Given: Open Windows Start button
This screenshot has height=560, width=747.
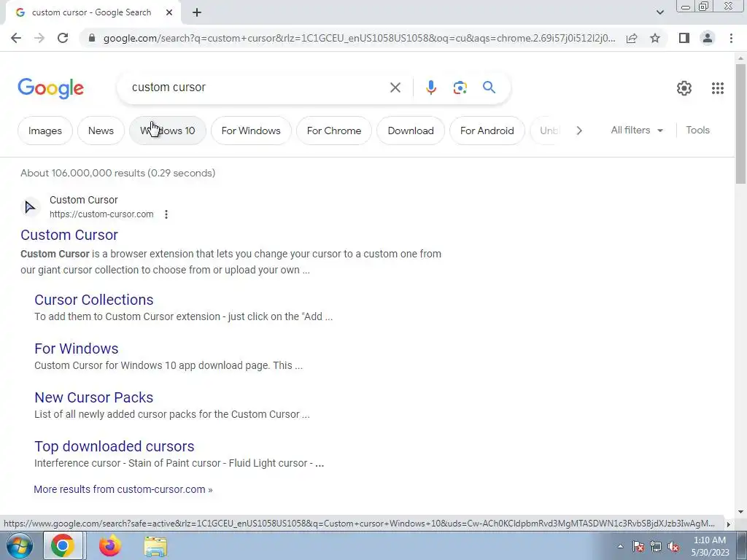Looking at the screenshot, I should (19, 545).
